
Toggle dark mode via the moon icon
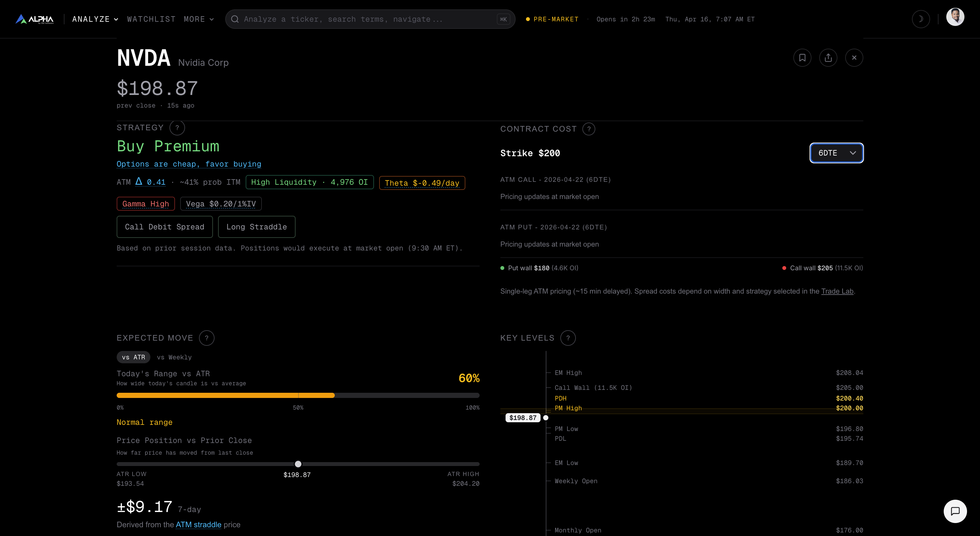coord(921,19)
